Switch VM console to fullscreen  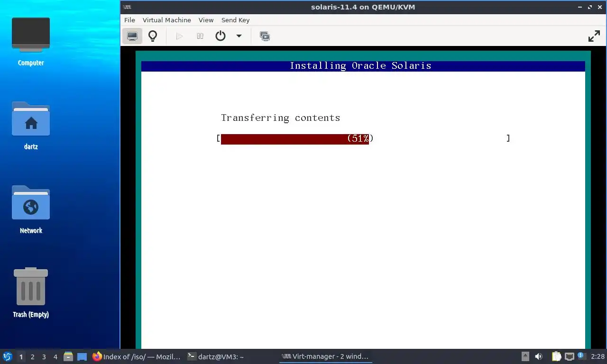tap(594, 36)
